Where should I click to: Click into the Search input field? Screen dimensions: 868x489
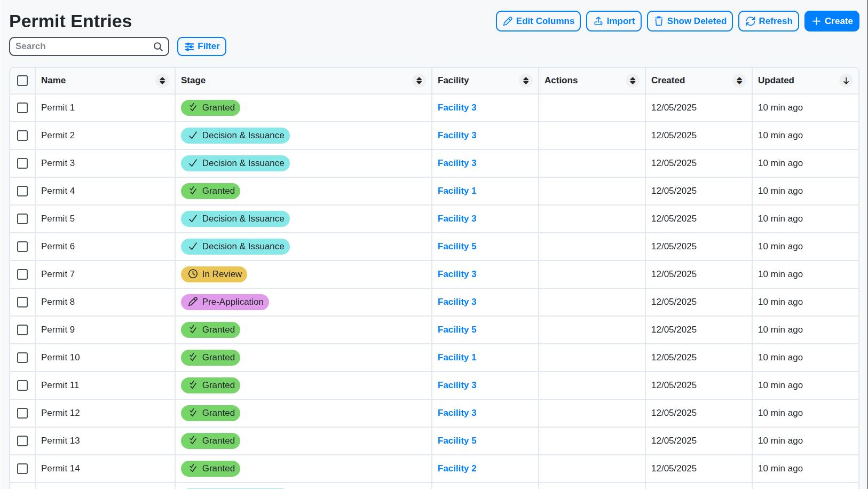(80, 46)
